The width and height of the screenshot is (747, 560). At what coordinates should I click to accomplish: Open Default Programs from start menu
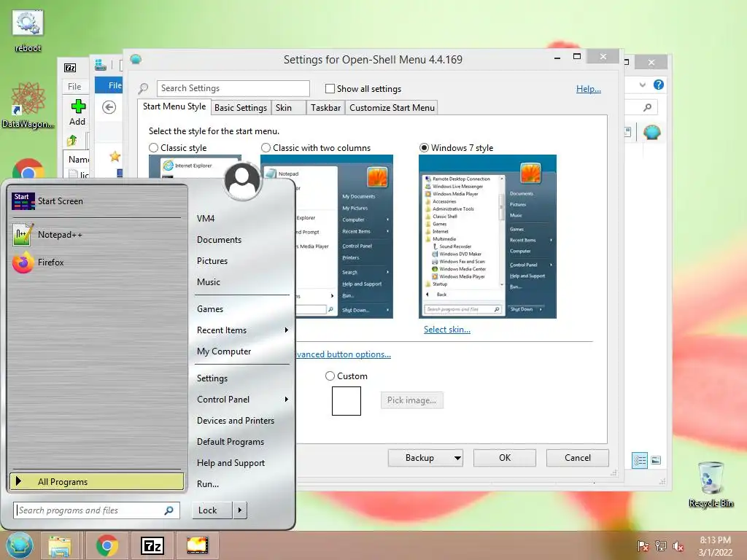coord(230,441)
